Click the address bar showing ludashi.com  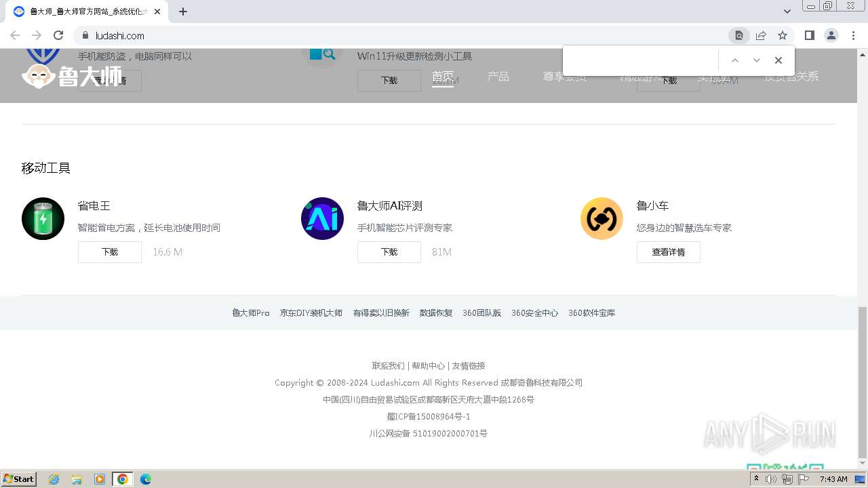400,35
